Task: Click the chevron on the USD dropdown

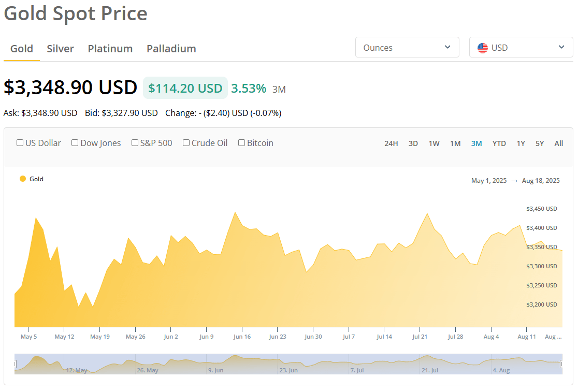Action: pos(561,47)
